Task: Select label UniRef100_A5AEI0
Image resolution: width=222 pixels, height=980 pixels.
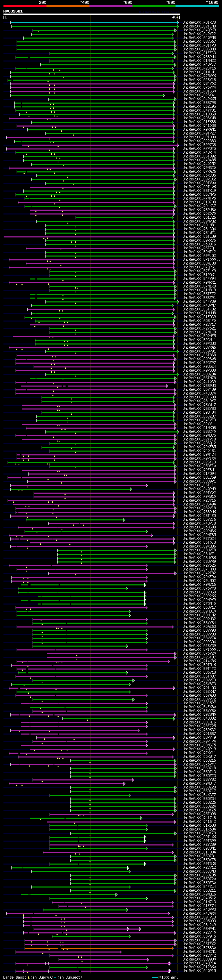Action: pos(199,466)
